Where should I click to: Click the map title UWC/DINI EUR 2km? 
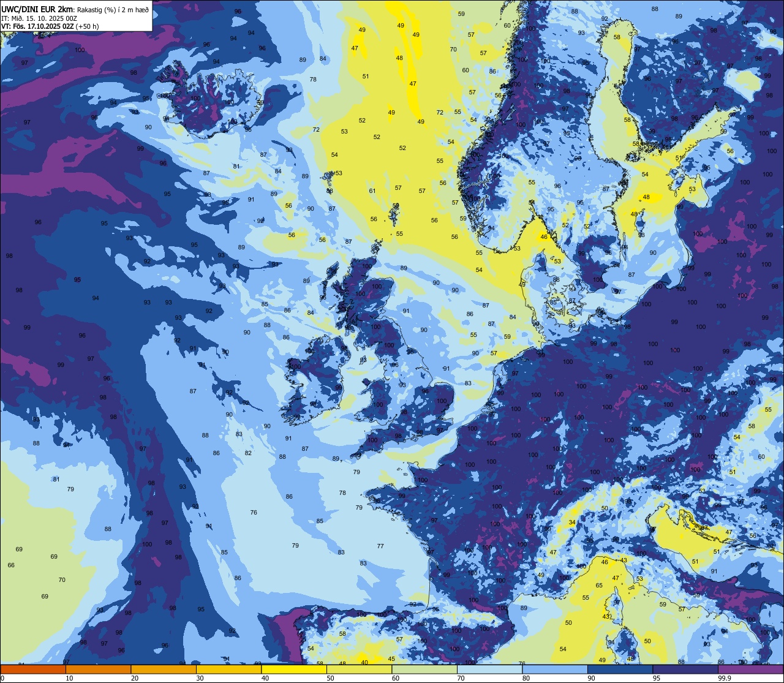coord(38,9)
